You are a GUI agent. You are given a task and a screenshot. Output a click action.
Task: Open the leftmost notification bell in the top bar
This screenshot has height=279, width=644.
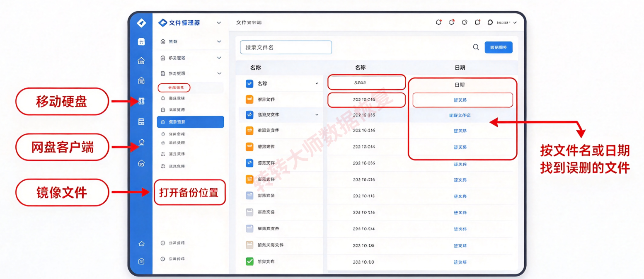click(438, 22)
